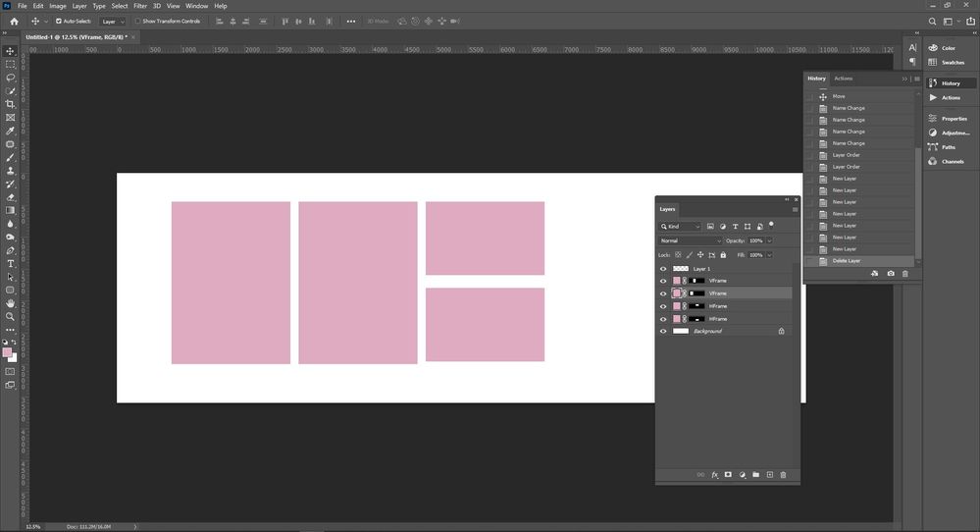The width and height of the screenshot is (980, 532).
Task: Hide the Background layer eye icon
Action: point(663,332)
